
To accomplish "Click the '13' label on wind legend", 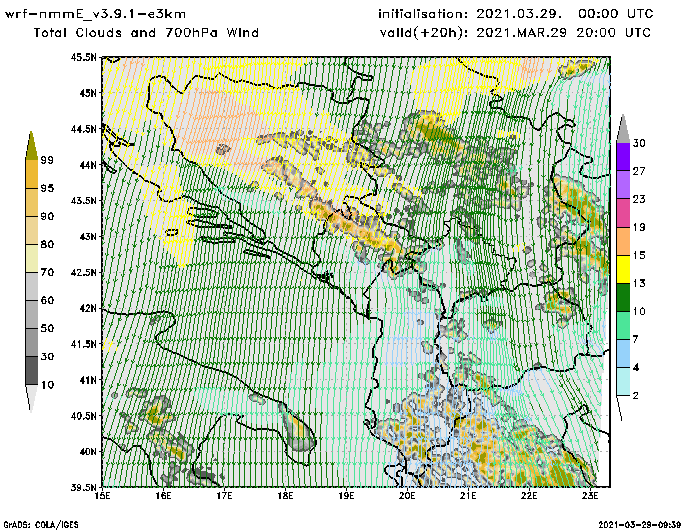I will 639,284.
